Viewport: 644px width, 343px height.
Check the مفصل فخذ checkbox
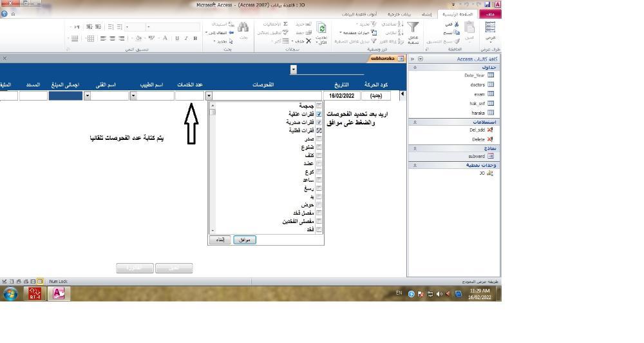point(319,213)
